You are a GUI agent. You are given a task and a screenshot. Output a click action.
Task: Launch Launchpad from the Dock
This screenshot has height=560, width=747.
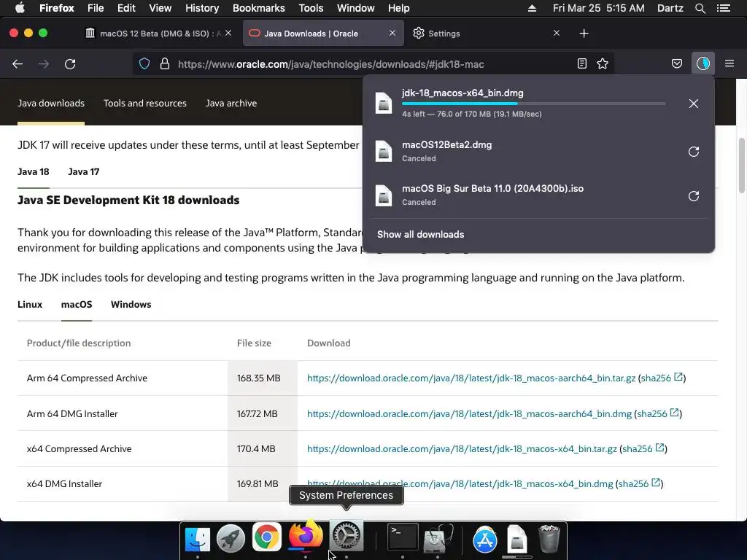click(x=231, y=538)
